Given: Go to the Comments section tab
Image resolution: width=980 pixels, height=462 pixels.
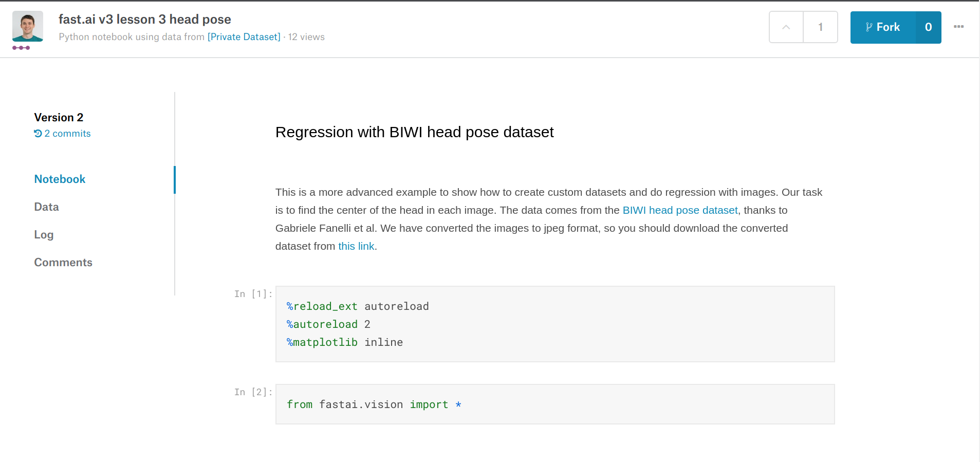Looking at the screenshot, I should (x=63, y=263).
